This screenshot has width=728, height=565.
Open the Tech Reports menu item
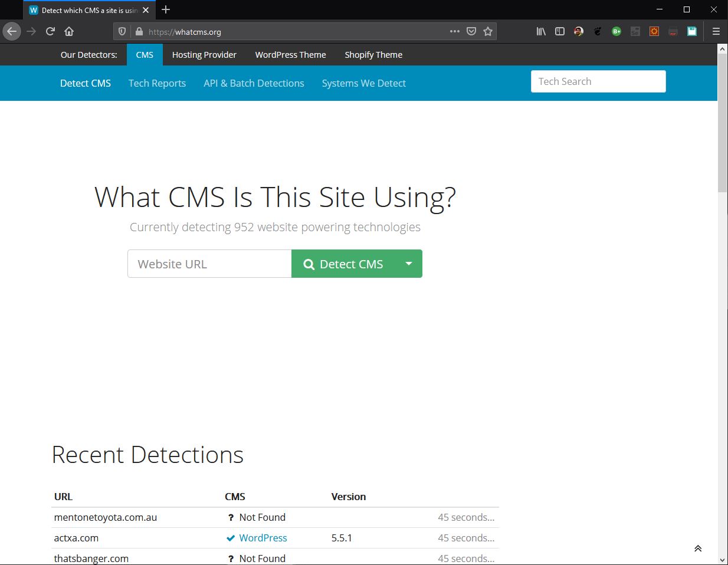157,83
